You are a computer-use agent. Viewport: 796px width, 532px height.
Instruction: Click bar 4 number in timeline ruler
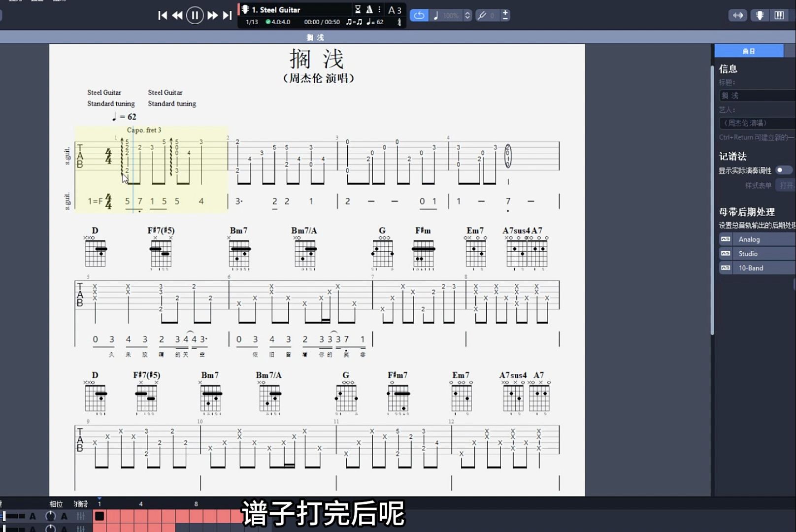tap(141, 504)
